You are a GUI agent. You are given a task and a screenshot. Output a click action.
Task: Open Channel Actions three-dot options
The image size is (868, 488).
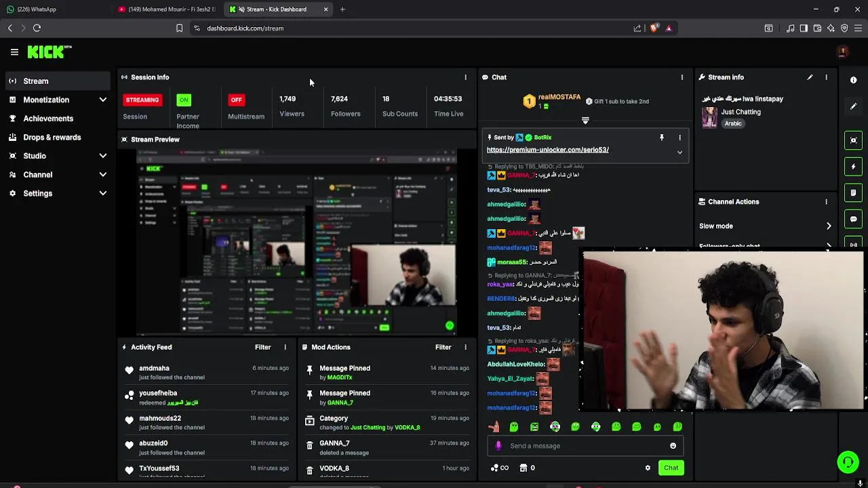(826, 202)
